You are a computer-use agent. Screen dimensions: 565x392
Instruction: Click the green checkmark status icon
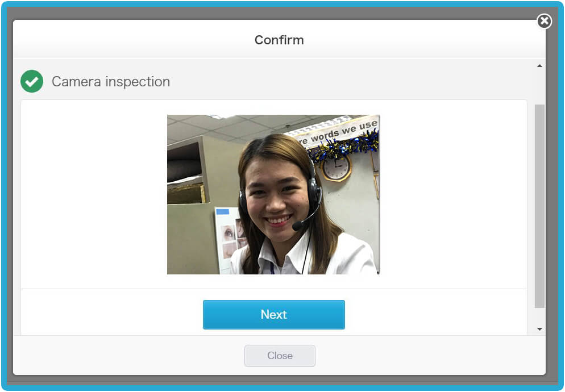click(32, 82)
